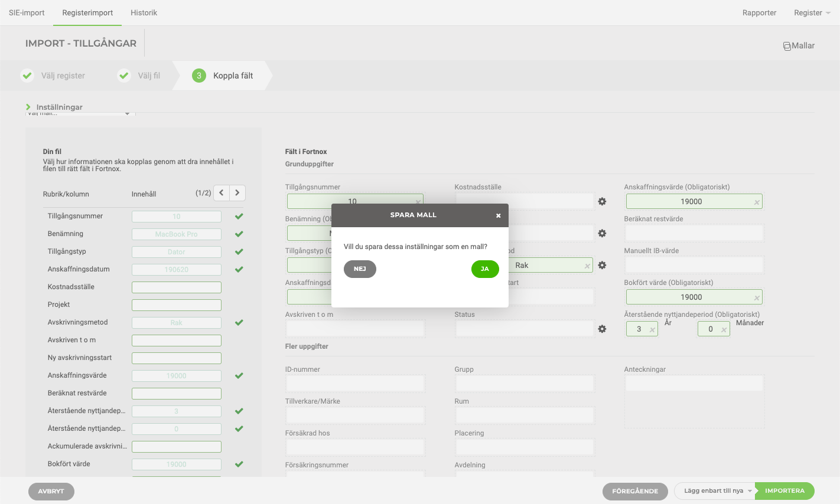Click the Tillgångsnummer checkmark in file list
840x504 pixels.
tap(239, 217)
